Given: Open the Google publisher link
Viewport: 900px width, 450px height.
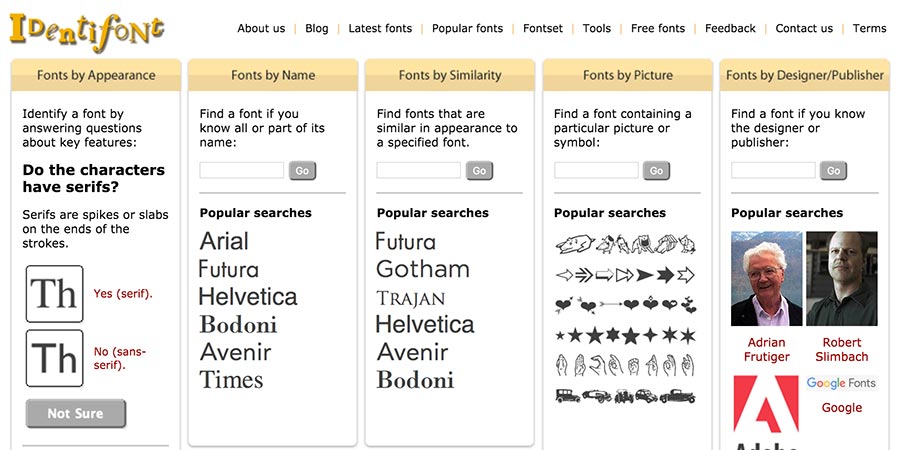Looking at the screenshot, I should pyautogui.click(x=841, y=408).
